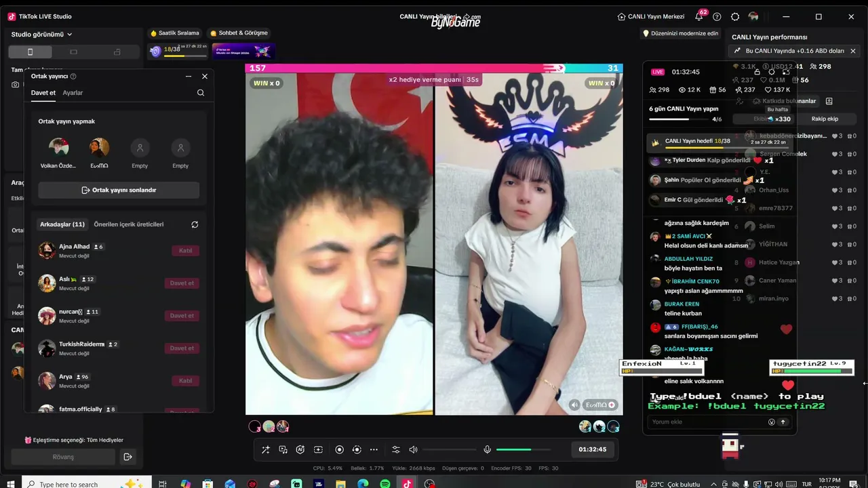This screenshot has width=868, height=488.
Task: Type a comment in Yorum ekle field
Action: click(705, 422)
